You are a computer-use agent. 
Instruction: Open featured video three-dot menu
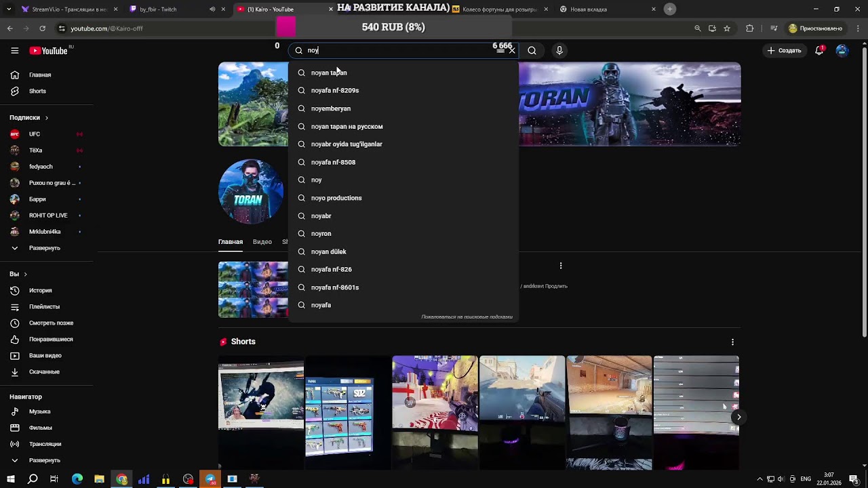pos(561,266)
